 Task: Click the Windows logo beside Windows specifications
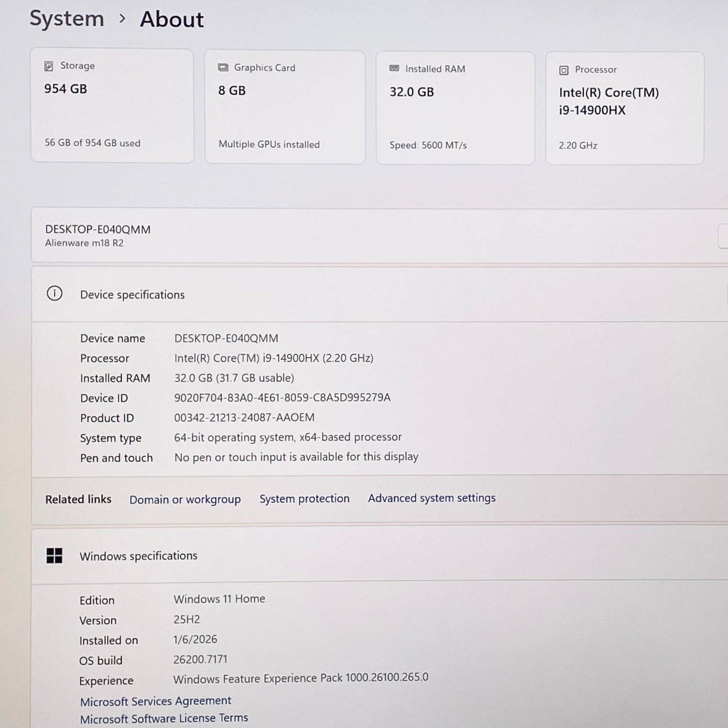[54, 556]
